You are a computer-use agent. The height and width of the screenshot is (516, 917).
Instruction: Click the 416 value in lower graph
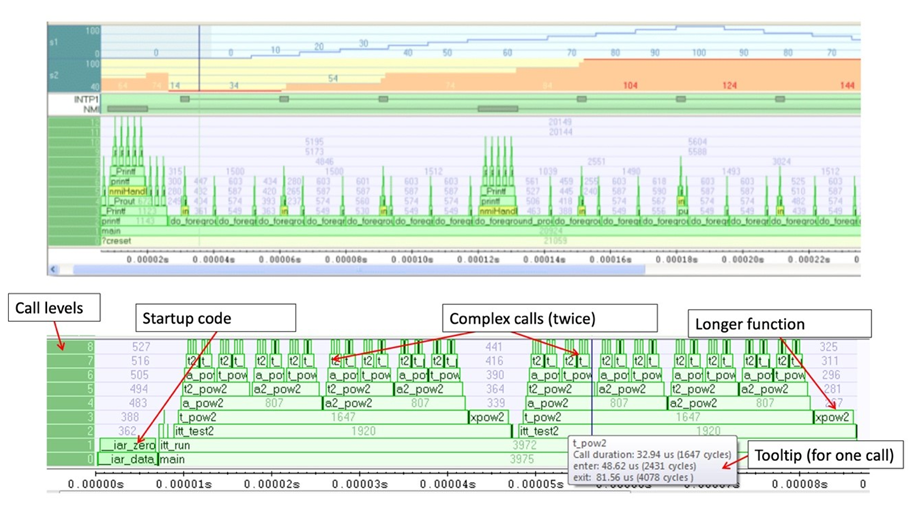[494, 361]
